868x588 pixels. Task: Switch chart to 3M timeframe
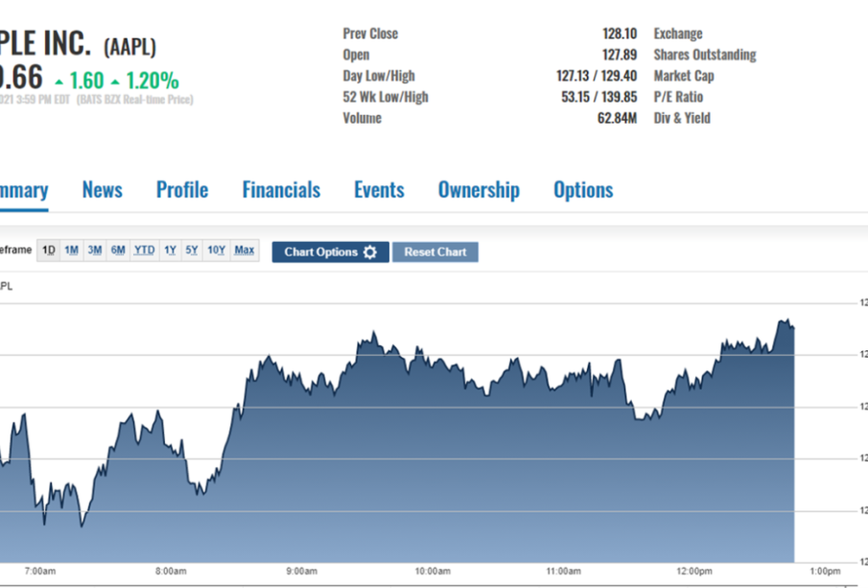pyautogui.click(x=95, y=250)
